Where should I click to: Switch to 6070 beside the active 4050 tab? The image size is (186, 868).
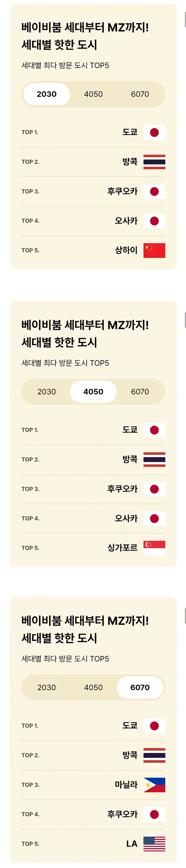(140, 391)
